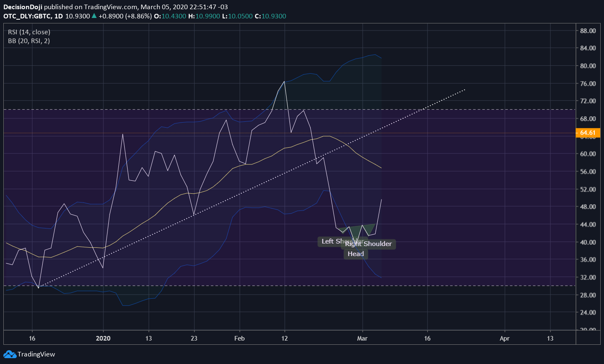Image resolution: width=604 pixels, height=364 pixels.
Task: Click the DecisionDoji author name
Action: coord(23,7)
